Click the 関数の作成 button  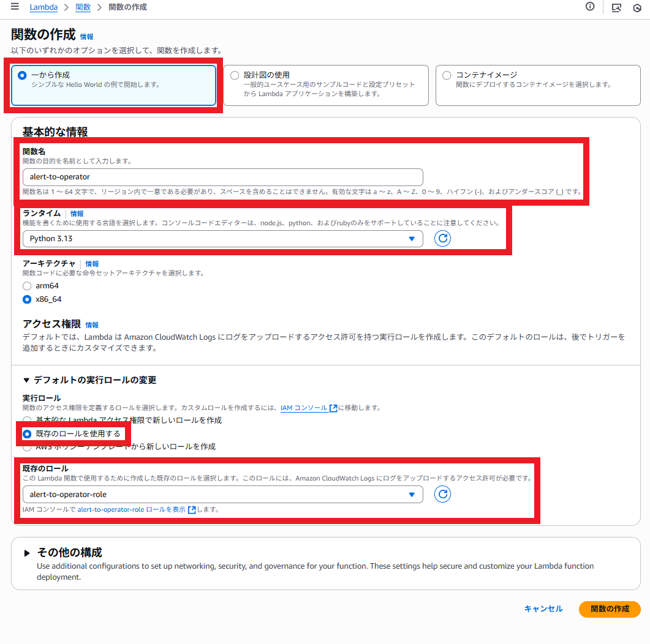[x=609, y=609]
